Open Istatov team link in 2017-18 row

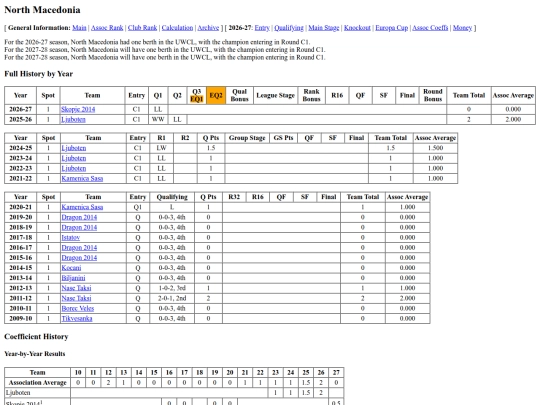(71, 237)
